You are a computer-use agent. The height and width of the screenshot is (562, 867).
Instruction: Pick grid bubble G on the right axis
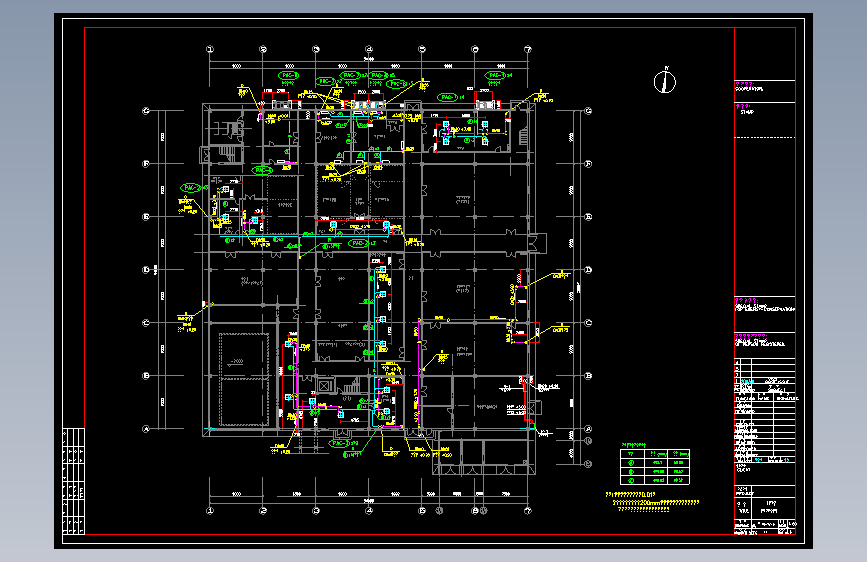pos(588,111)
